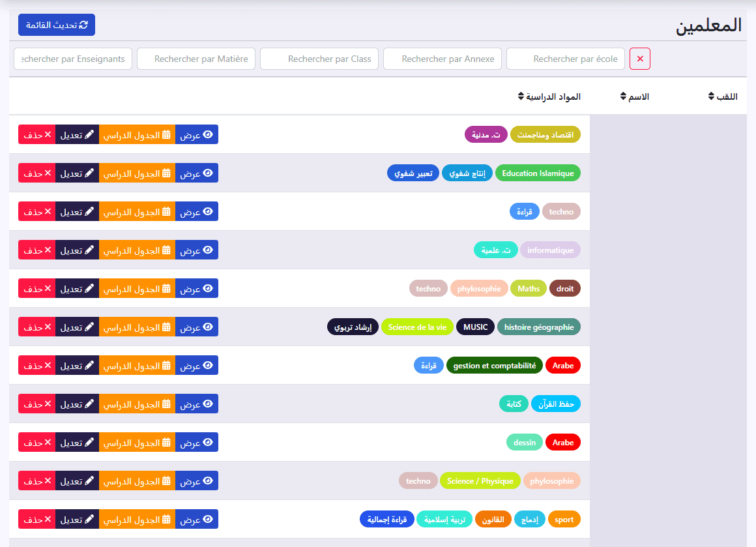Open schedule for Education Islamique row

(137, 173)
